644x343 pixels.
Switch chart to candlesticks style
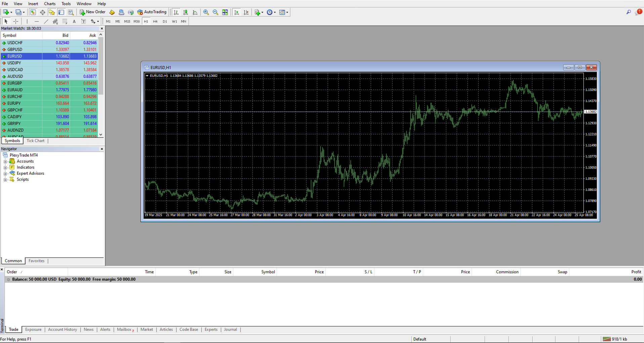click(186, 12)
